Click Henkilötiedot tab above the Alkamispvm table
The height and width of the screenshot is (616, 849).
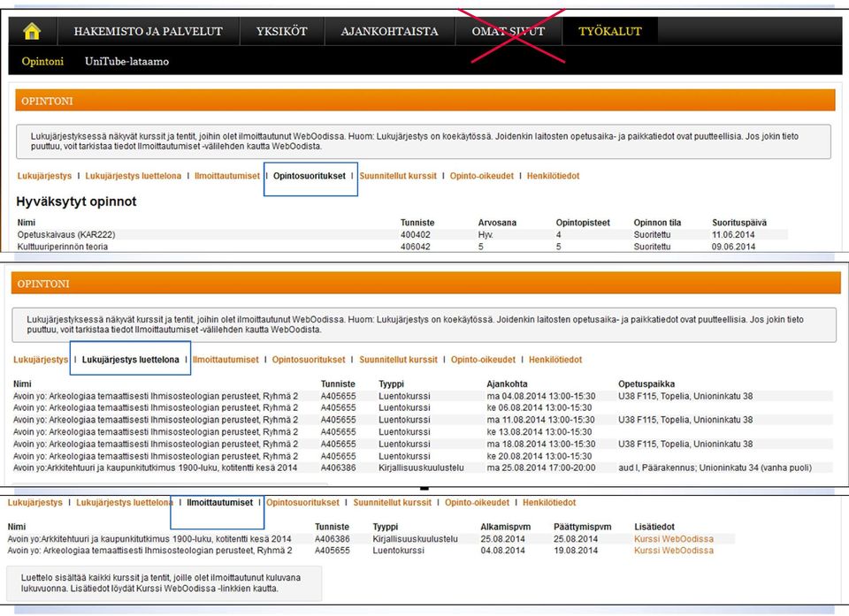click(x=549, y=502)
